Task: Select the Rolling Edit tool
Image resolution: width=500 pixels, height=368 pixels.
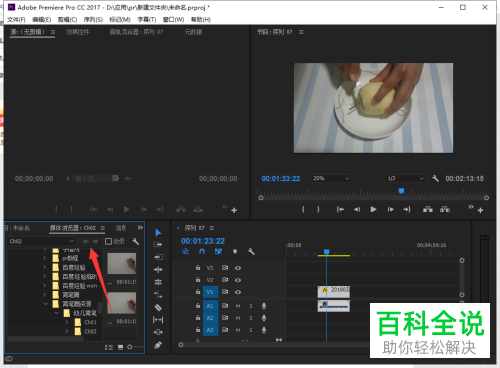Action: [158, 282]
